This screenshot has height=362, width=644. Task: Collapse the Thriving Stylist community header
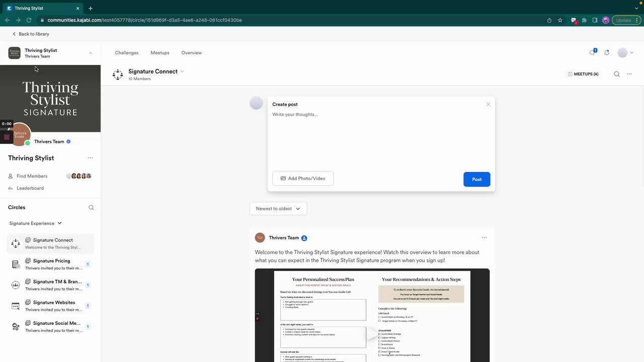(91, 53)
